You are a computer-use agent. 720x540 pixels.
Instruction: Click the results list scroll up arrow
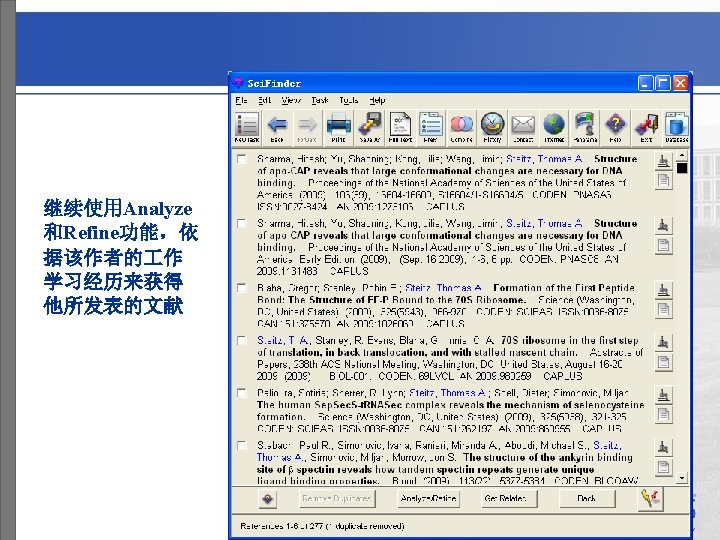point(682,156)
